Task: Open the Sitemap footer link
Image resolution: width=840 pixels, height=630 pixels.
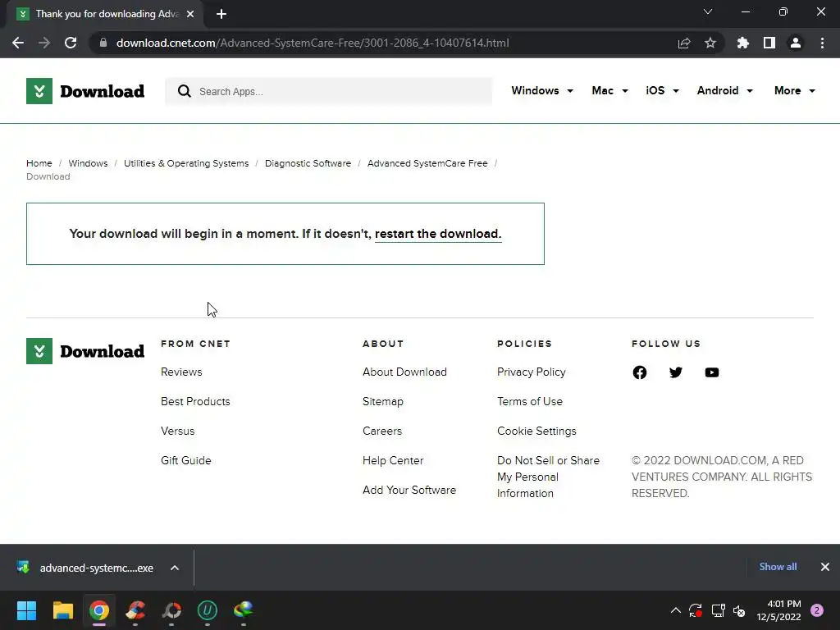Action: pos(383,401)
